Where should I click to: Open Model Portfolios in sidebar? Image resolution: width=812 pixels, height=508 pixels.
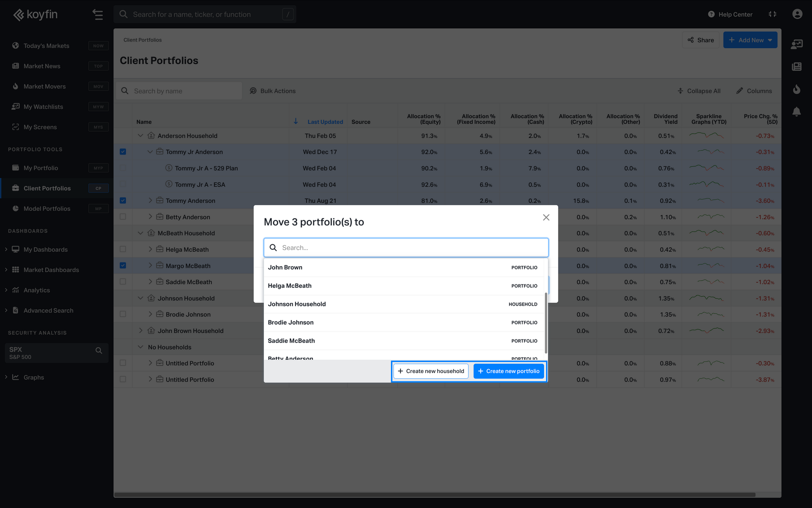pos(47,208)
